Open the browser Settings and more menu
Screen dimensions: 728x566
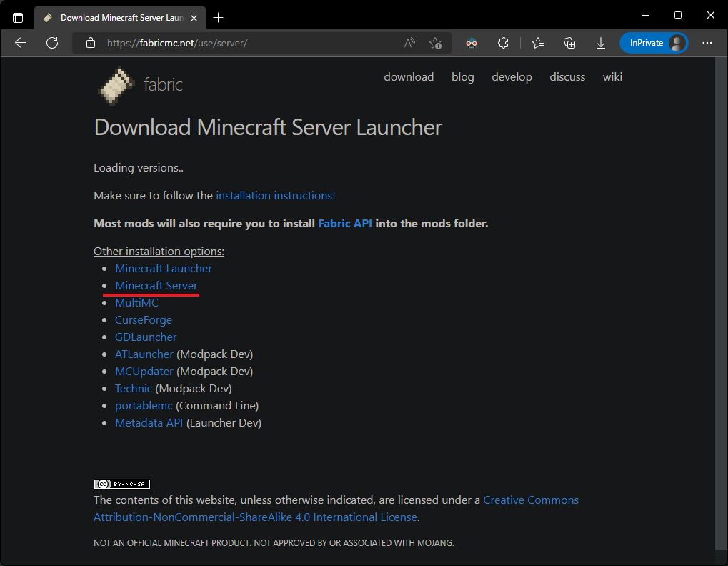coord(707,43)
